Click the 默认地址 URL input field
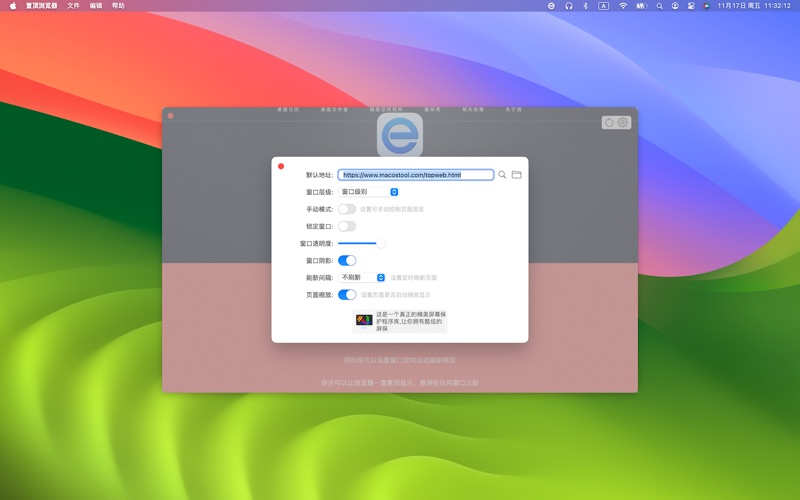Image resolution: width=800 pixels, height=500 pixels. (415, 175)
